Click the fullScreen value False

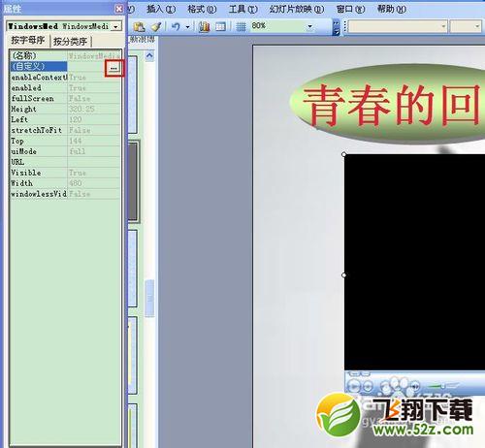click(80, 98)
